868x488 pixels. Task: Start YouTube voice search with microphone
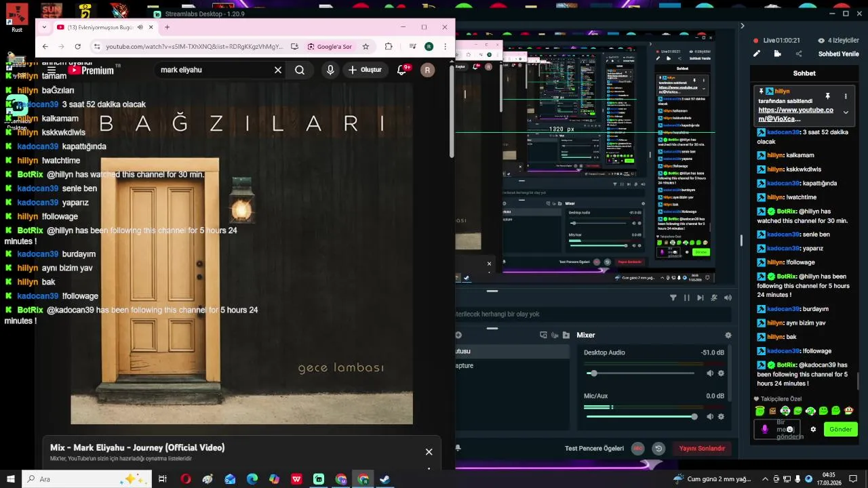point(330,70)
